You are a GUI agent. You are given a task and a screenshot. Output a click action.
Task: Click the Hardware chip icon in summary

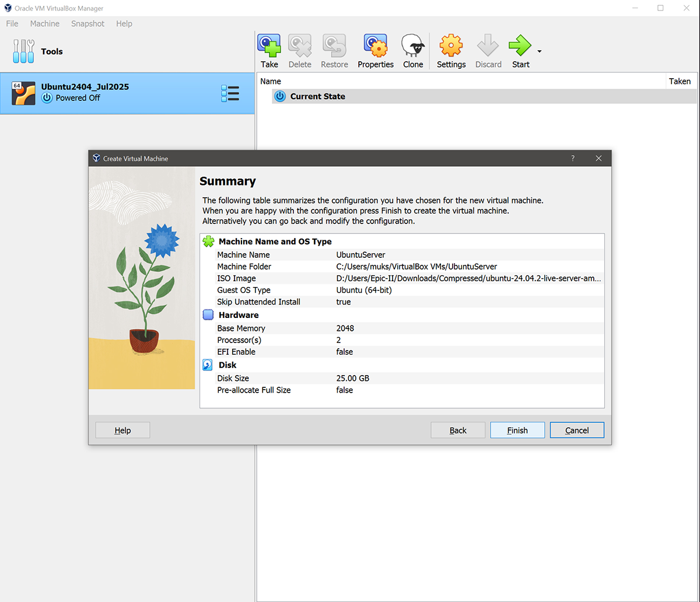[208, 315]
